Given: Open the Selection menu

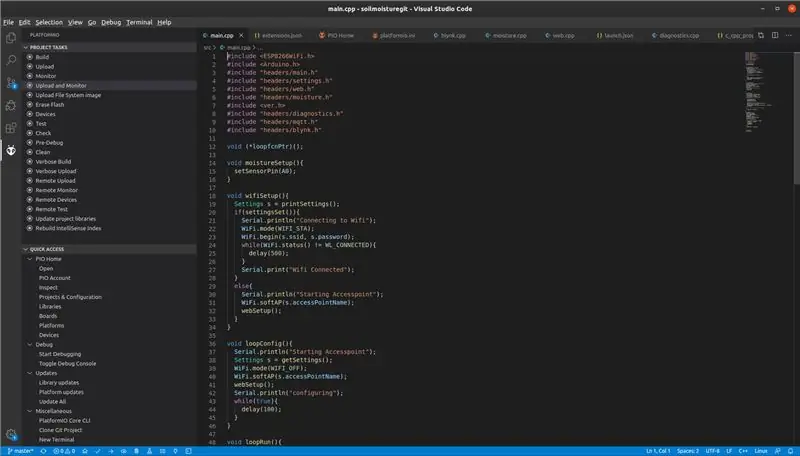Looking at the screenshot, I should pos(49,22).
